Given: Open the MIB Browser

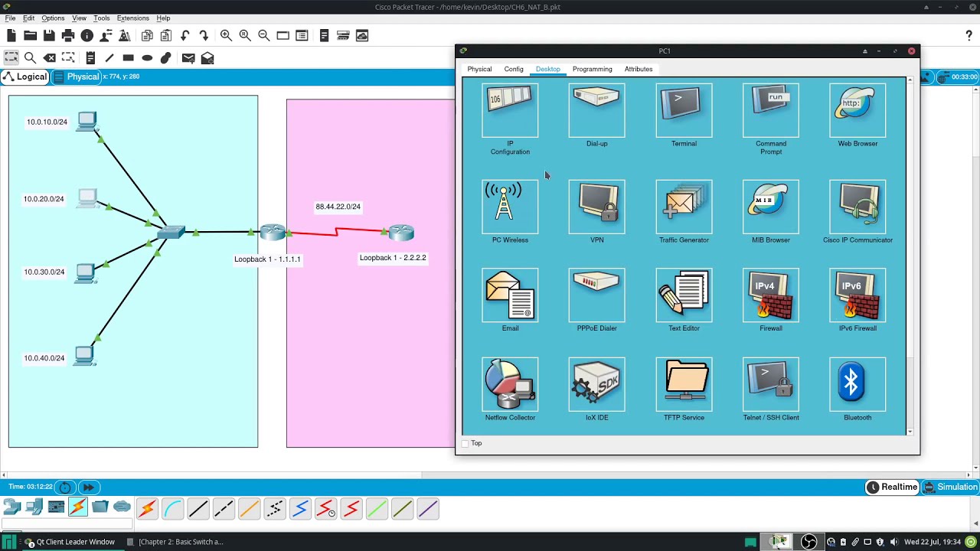Looking at the screenshot, I should pos(771,207).
